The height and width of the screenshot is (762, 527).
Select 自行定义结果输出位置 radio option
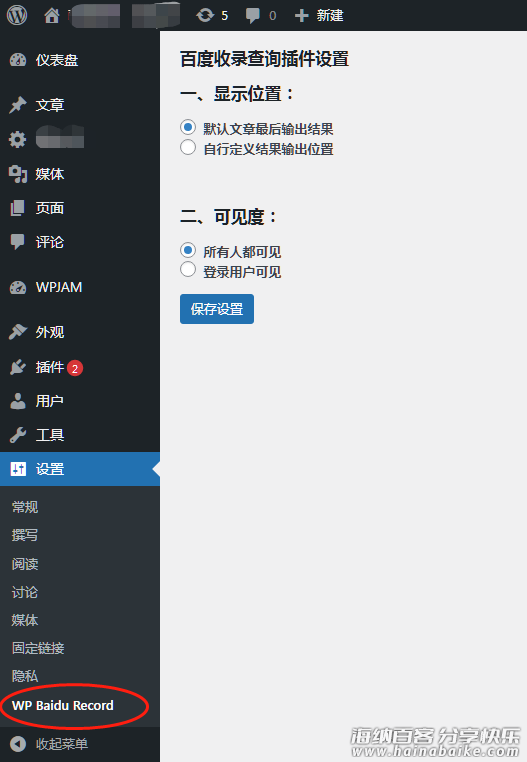[188, 147]
